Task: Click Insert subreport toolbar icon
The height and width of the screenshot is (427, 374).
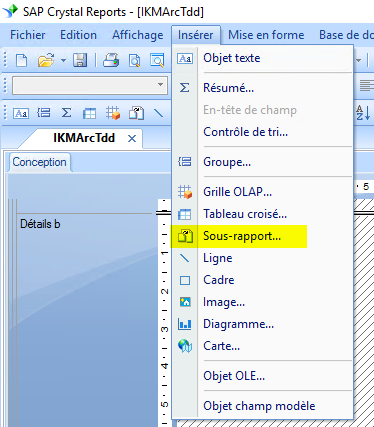Action: [x=136, y=113]
